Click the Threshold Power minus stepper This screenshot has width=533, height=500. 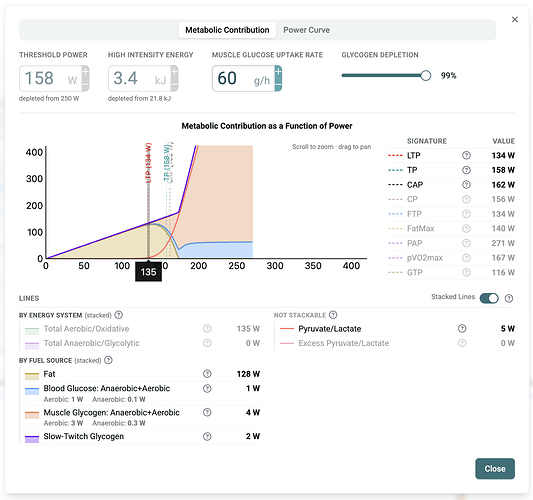pyautogui.click(x=85, y=85)
